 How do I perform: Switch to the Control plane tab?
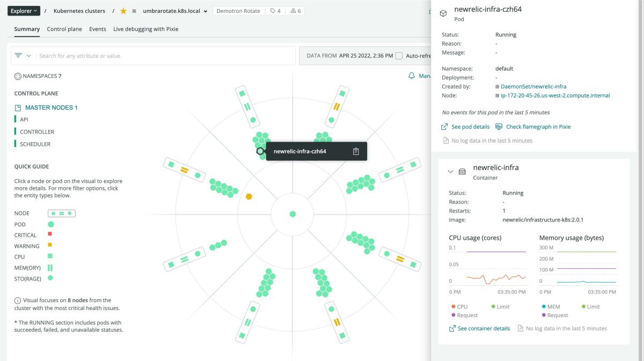click(x=64, y=29)
